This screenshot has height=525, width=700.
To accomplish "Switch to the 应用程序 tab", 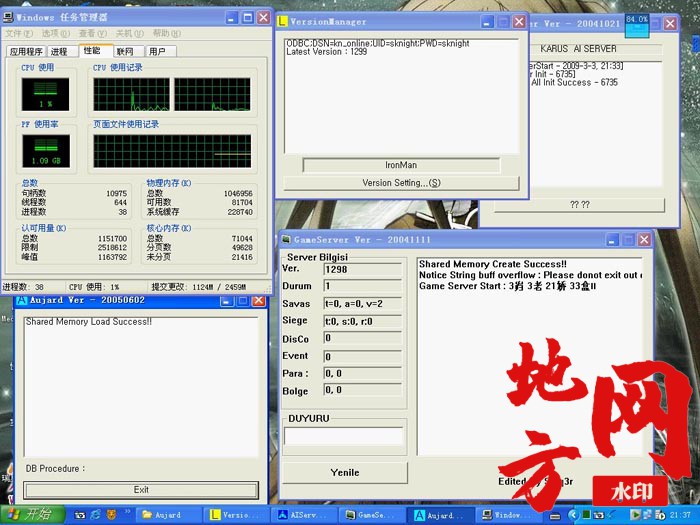I will pos(26,51).
